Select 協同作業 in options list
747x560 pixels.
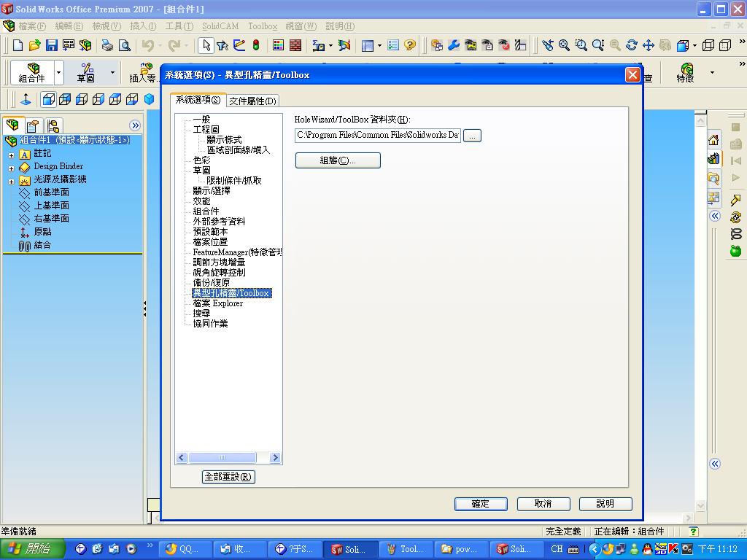coord(210,324)
